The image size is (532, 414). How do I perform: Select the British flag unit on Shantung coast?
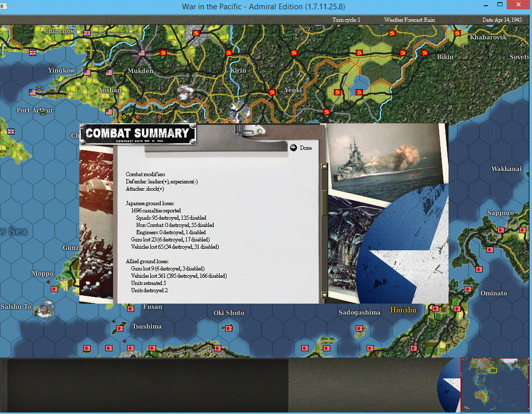click(11, 131)
